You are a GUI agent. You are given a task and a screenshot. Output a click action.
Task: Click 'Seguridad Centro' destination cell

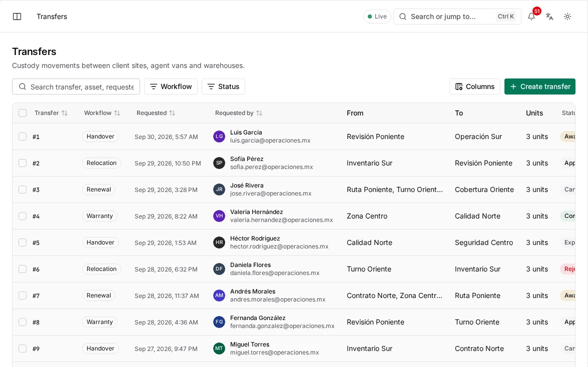click(484, 242)
